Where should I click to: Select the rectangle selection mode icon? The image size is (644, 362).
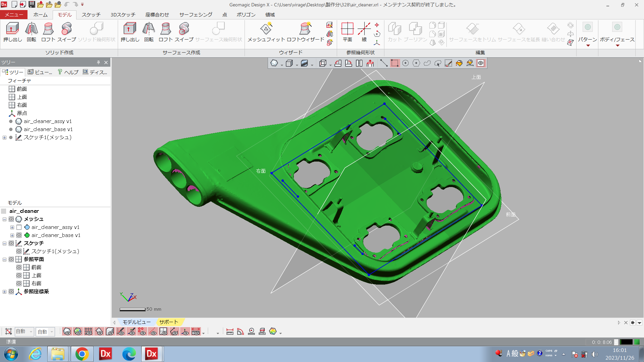[x=395, y=63]
